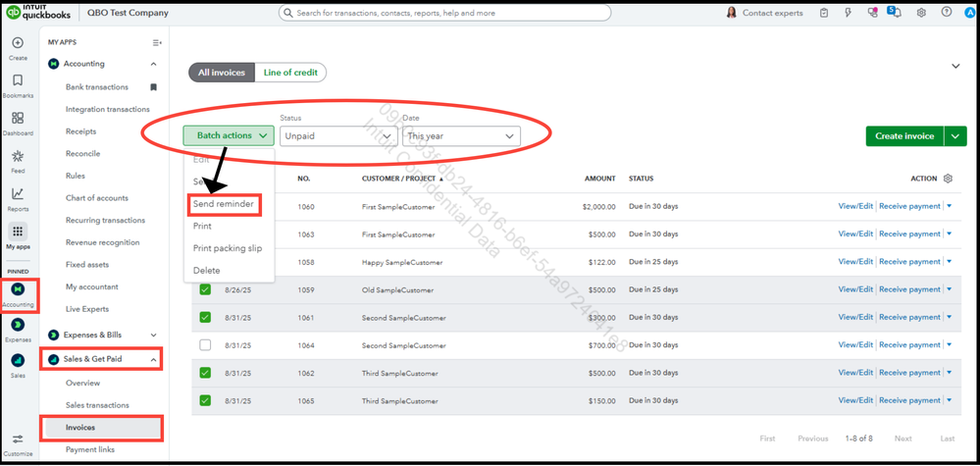
Task: Open Bank transactions in Accounting menu
Action: pyautogui.click(x=97, y=87)
